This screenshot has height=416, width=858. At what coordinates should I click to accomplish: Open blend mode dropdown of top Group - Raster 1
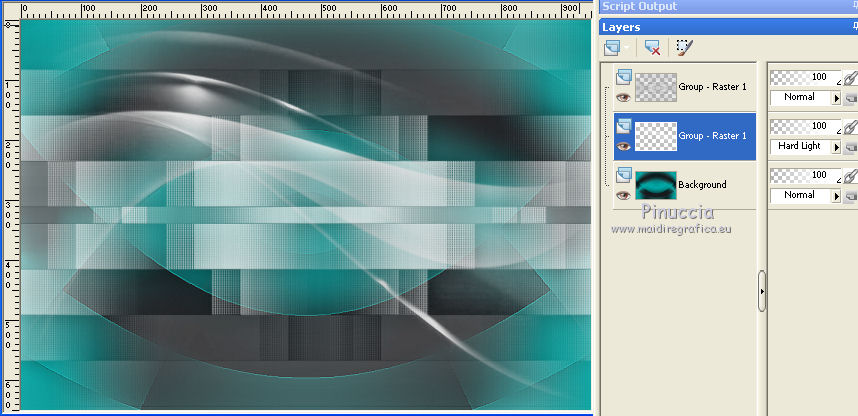tap(836, 98)
